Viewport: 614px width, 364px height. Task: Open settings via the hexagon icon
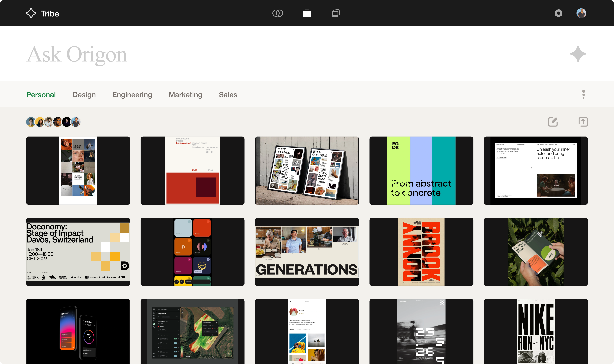pyautogui.click(x=559, y=13)
